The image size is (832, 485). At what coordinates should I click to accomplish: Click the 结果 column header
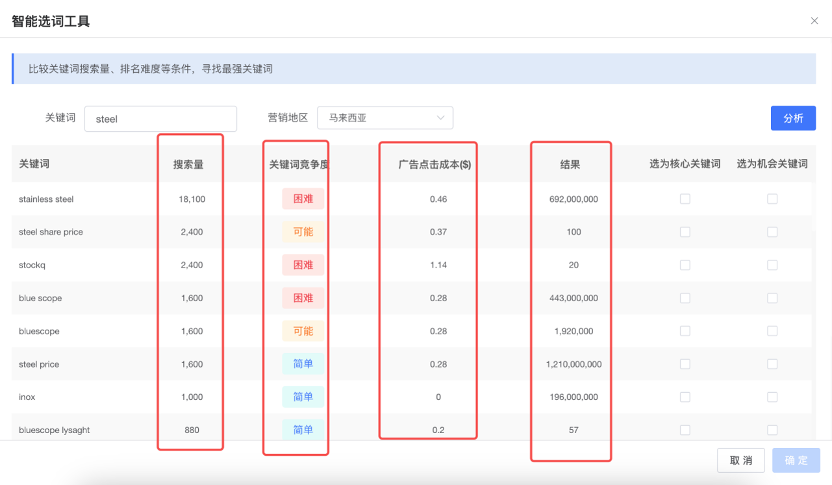[x=570, y=164]
